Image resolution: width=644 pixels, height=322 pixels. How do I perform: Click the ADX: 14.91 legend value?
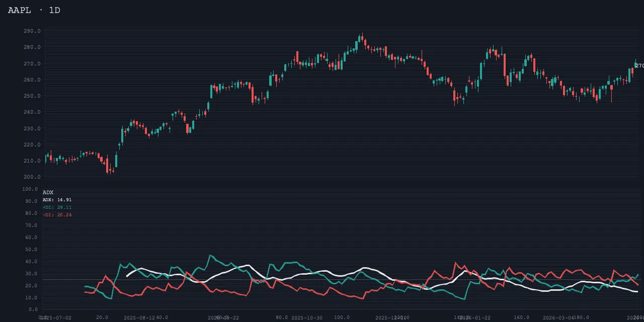(x=57, y=200)
